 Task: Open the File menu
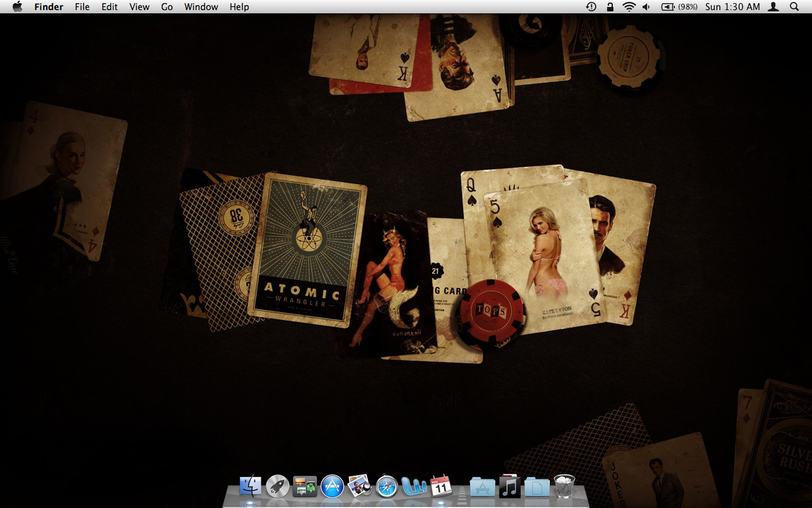coord(82,7)
